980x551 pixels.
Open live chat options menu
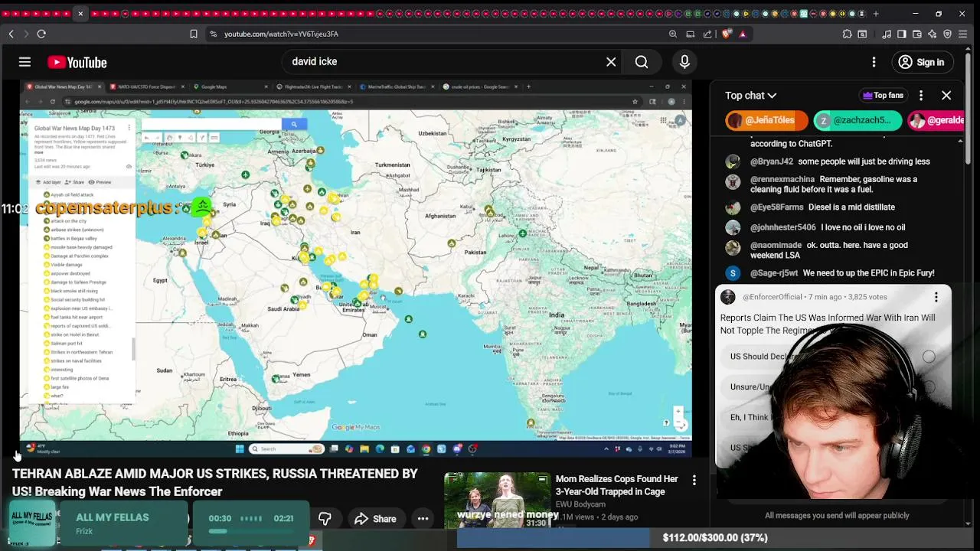pos(921,96)
